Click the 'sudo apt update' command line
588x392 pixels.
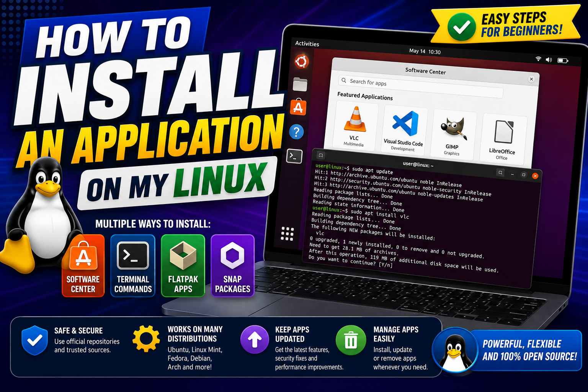(x=354, y=169)
